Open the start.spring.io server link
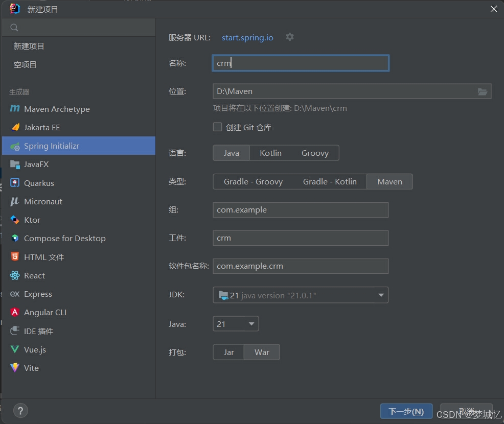Viewport: 504px width, 424px height. click(x=247, y=38)
